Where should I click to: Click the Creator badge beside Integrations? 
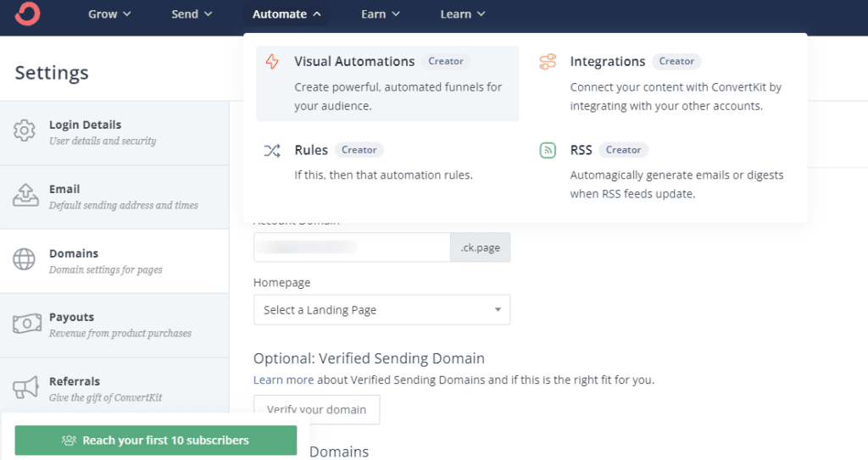click(676, 62)
